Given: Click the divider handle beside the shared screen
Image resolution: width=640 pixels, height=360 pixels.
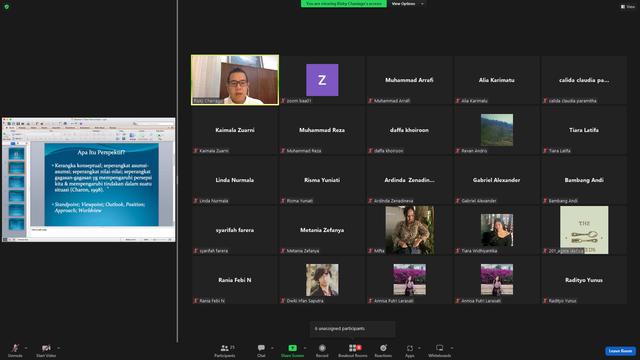Looking at the screenshot, I should coord(177,180).
